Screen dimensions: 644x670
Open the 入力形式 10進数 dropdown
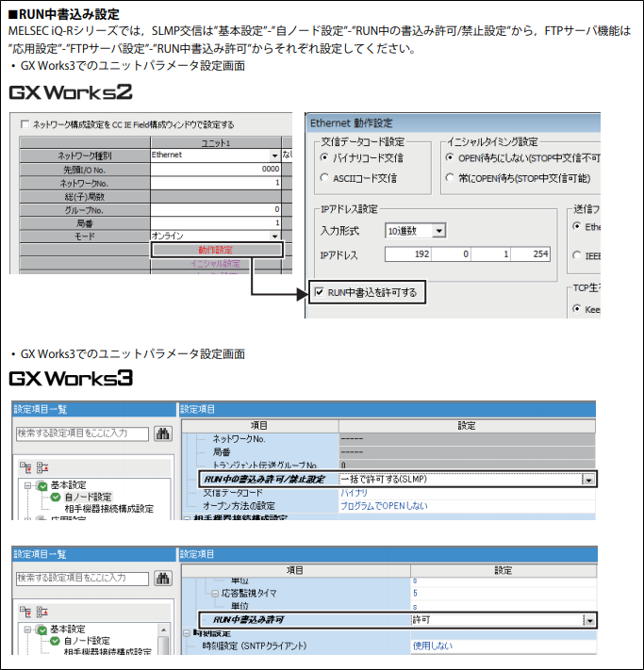(x=438, y=230)
